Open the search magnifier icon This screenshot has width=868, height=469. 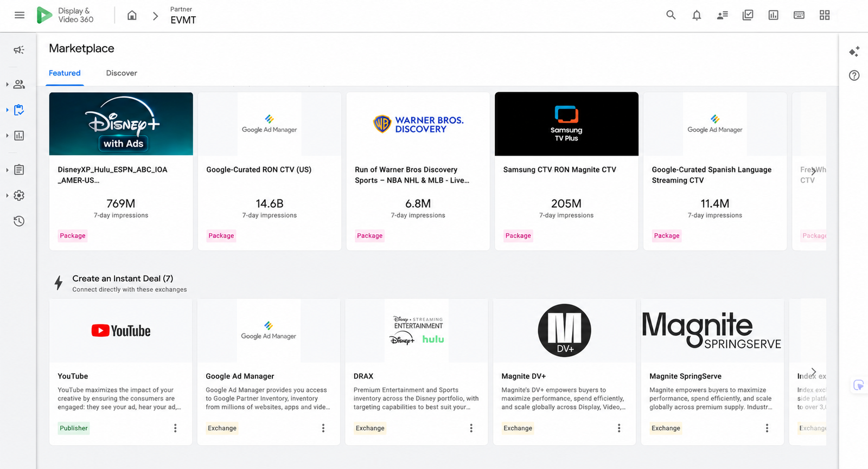[x=671, y=15]
